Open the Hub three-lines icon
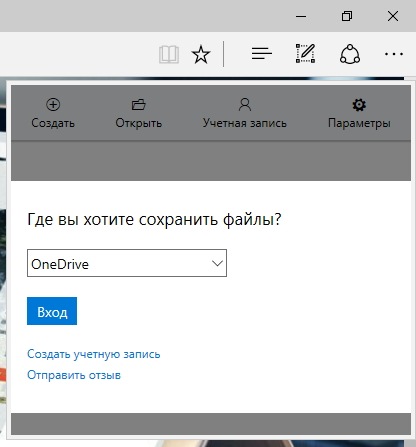 (262, 54)
